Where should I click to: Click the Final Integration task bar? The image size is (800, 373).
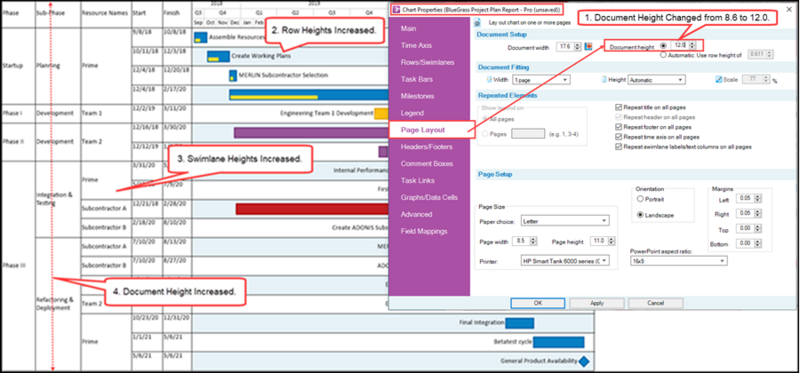(x=519, y=322)
